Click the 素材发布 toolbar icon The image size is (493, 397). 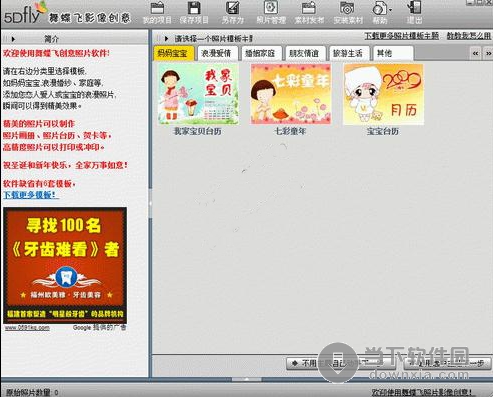(x=309, y=8)
